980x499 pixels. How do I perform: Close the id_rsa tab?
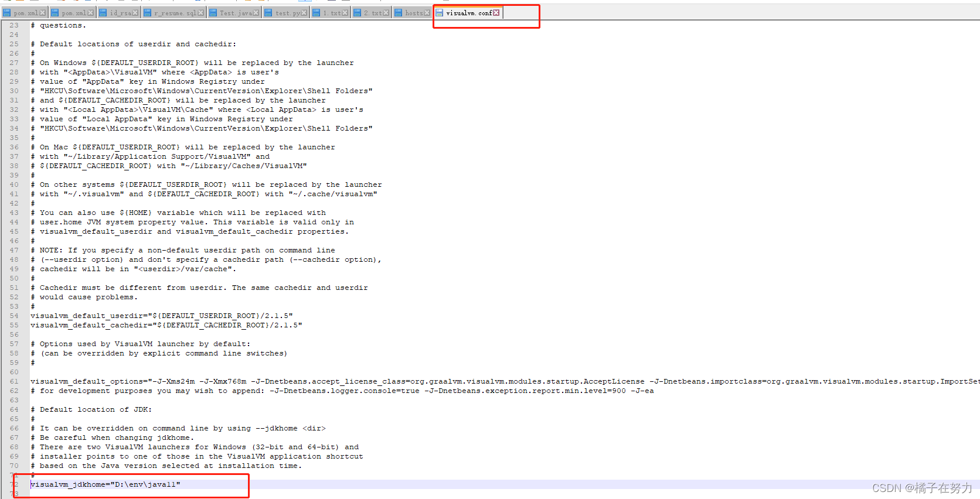click(x=135, y=13)
